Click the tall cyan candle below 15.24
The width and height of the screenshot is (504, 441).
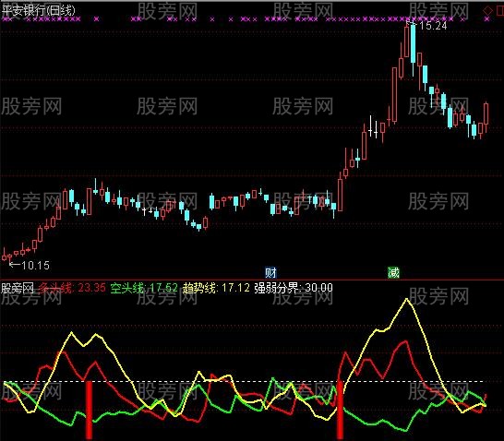click(413, 43)
